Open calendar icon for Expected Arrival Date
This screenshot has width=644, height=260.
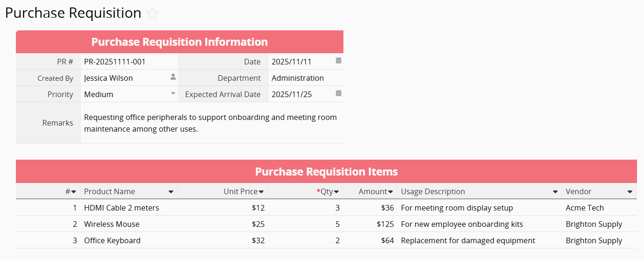[x=339, y=94]
